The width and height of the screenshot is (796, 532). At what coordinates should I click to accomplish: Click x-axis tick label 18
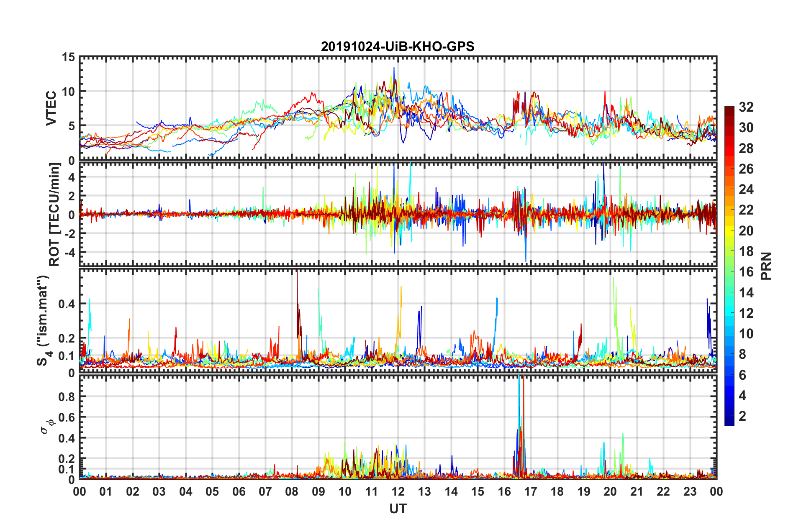(x=557, y=491)
